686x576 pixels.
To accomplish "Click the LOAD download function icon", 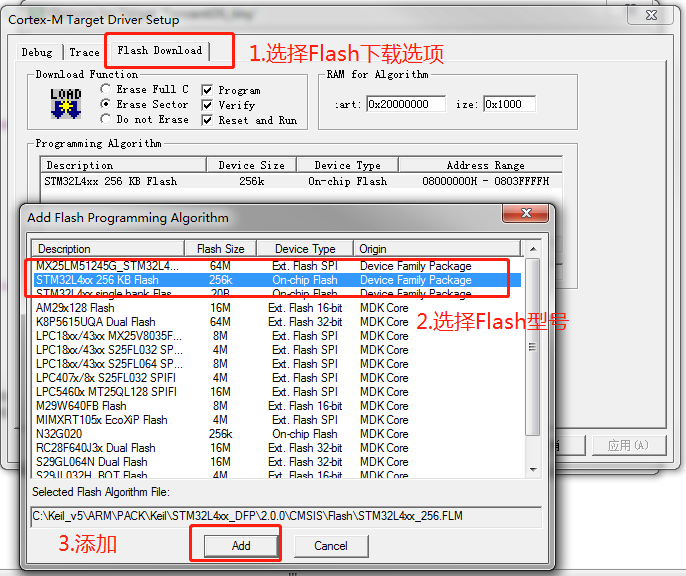I will [66, 104].
